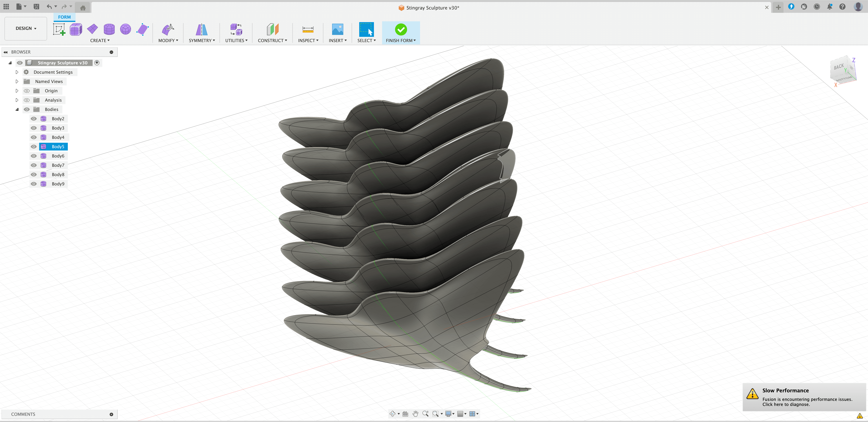Select the Quadball form tool

pyautogui.click(x=125, y=29)
